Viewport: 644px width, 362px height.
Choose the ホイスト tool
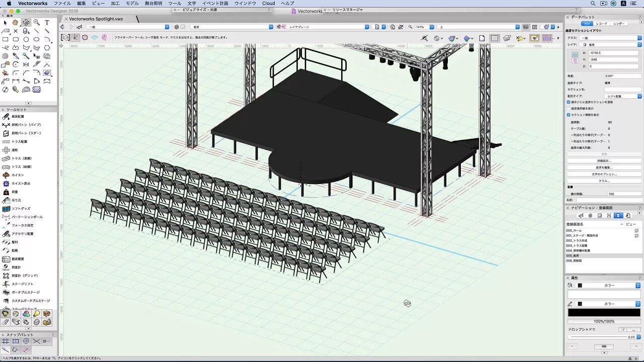pos(18,175)
